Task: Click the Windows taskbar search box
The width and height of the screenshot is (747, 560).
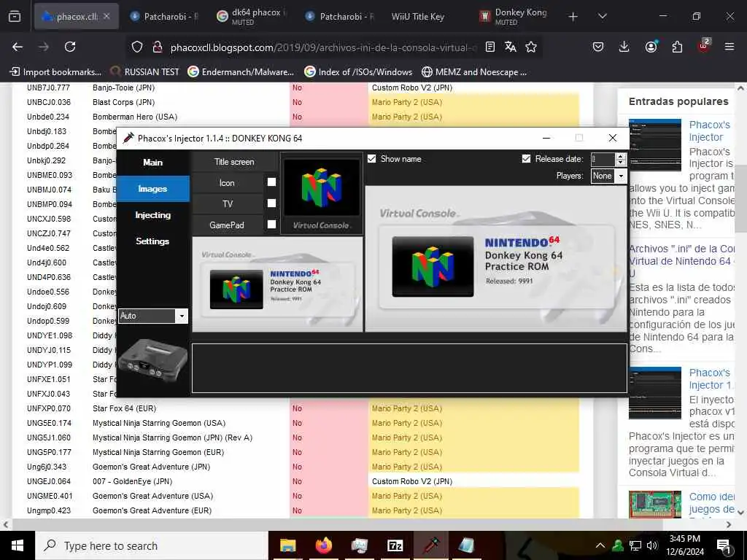Action: click(151, 545)
